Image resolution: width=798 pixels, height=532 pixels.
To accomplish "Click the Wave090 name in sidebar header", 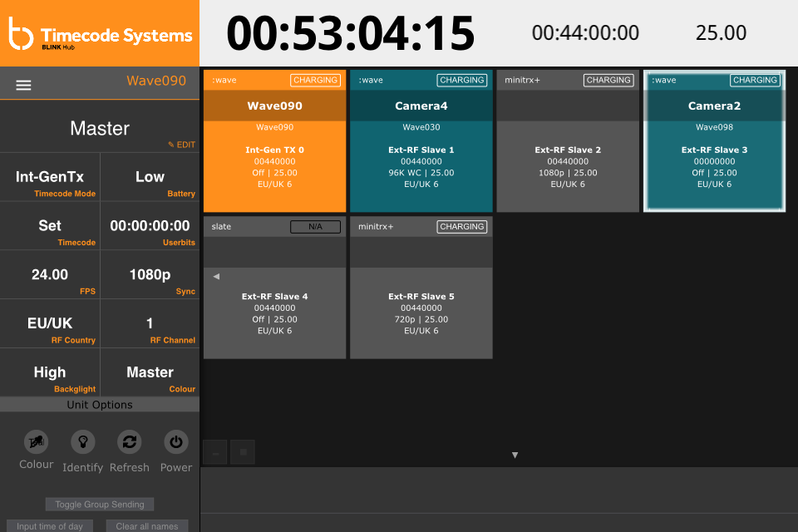I will point(156,81).
